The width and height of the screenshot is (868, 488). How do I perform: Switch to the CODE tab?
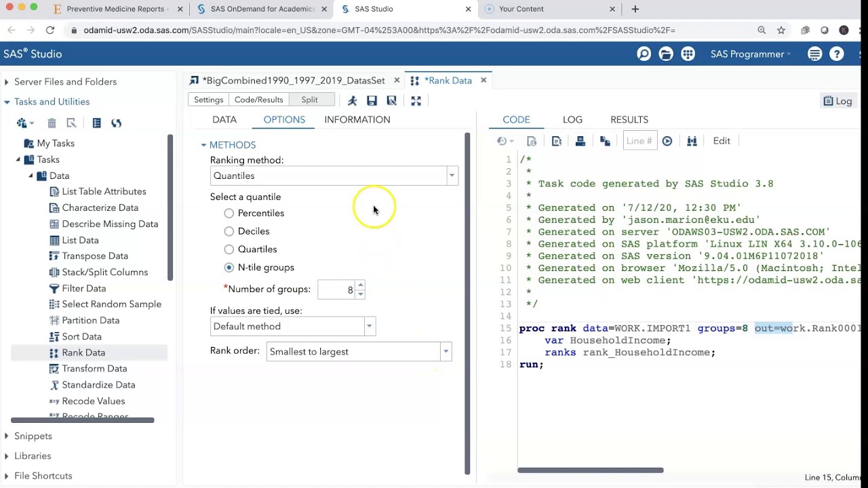(516, 119)
